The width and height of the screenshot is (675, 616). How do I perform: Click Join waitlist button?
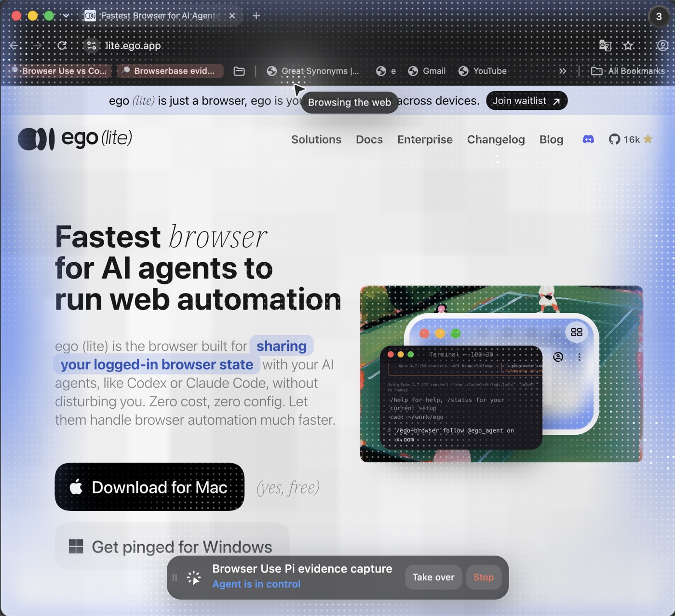526,101
